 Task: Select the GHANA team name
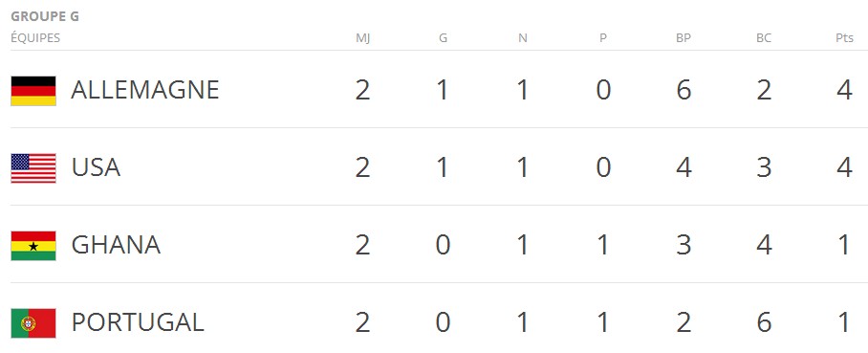116,245
